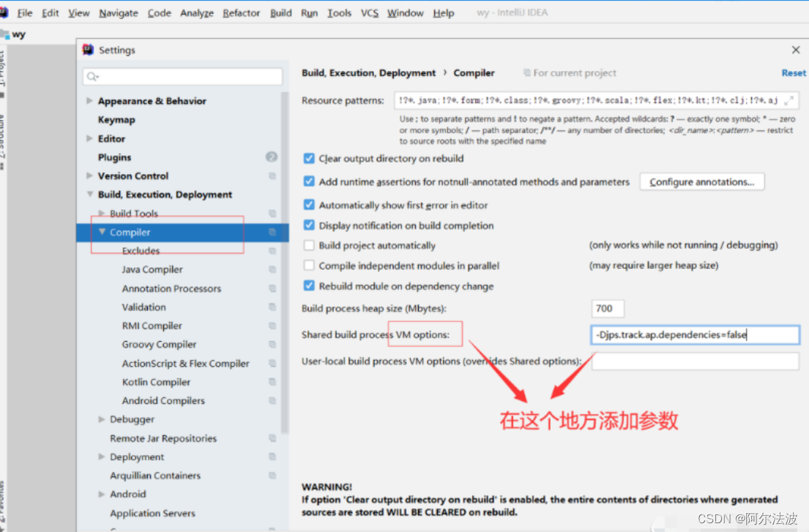Select Java Compiler settings page
The image size is (809, 532).
tap(152, 269)
